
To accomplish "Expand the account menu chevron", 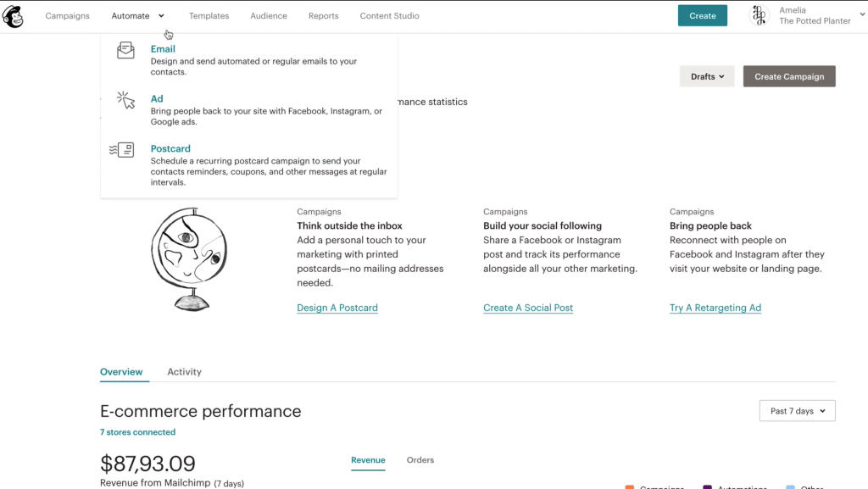I will click(862, 15).
